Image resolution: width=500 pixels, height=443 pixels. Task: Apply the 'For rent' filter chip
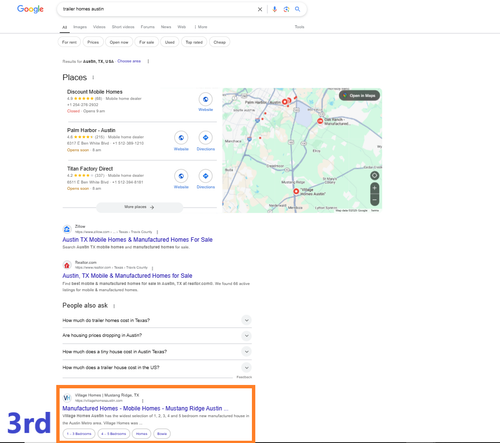[x=69, y=42]
